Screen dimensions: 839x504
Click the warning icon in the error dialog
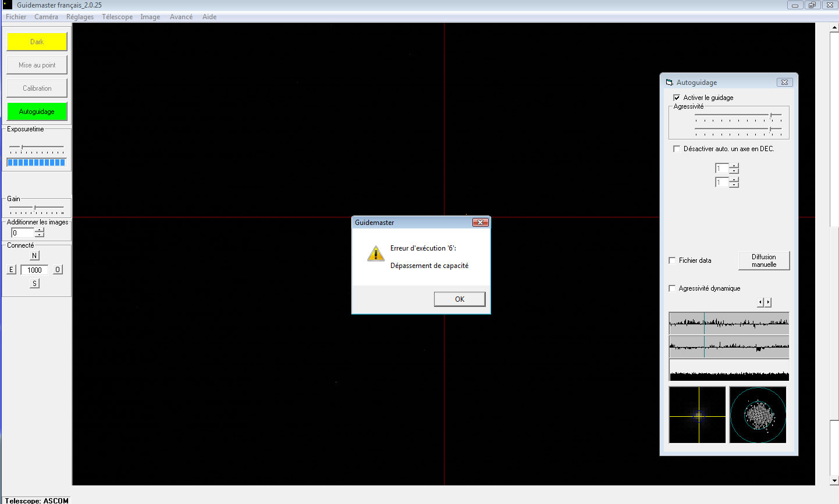coord(376,253)
